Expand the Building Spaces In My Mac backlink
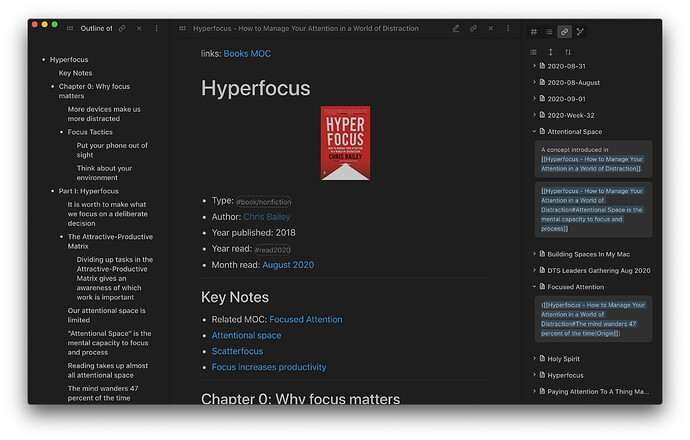Screen dimensions: 690x440 534,253
